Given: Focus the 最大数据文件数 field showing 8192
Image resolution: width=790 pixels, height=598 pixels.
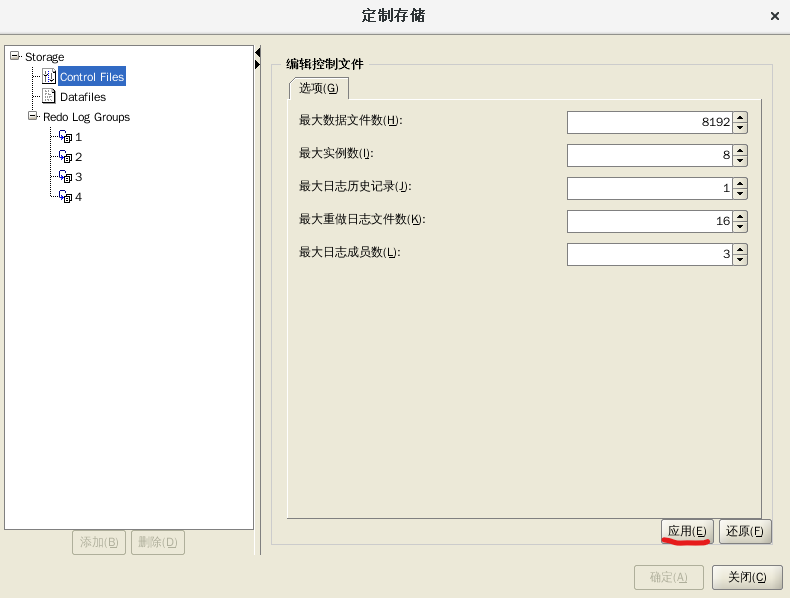Looking at the screenshot, I should 650,122.
